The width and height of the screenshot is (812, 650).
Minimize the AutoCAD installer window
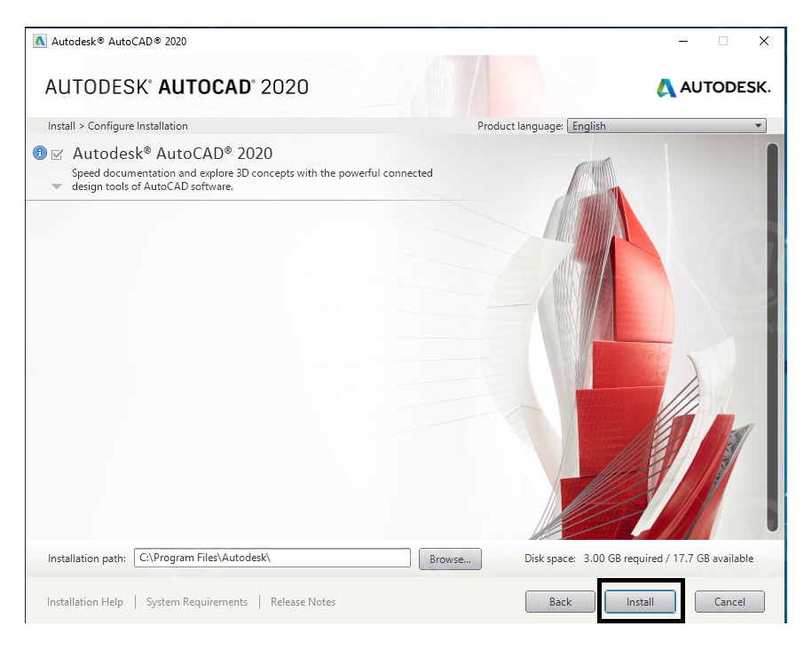(682, 41)
